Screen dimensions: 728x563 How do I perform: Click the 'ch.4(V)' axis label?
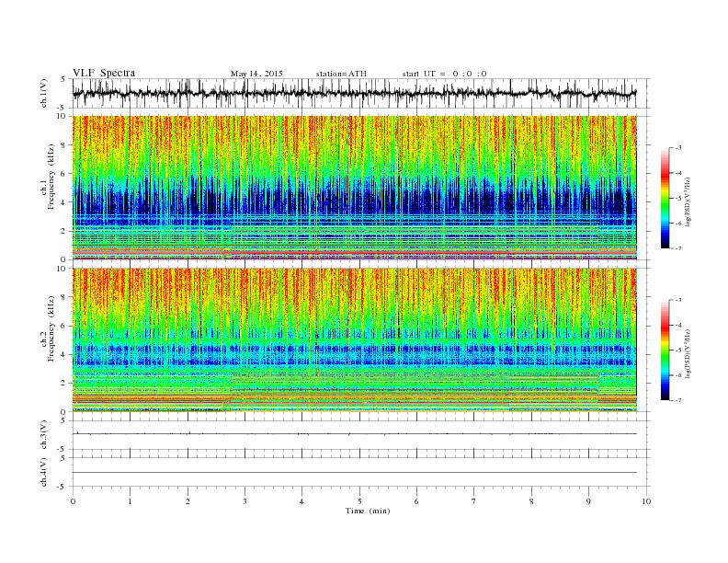point(44,472)
